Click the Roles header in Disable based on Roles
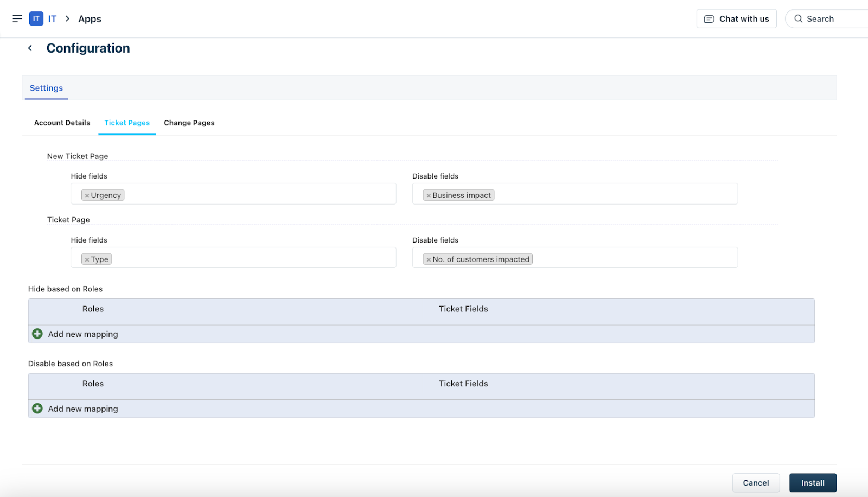Image resolution: width=868 pixels, height=497 pixels. pos(93,384)
